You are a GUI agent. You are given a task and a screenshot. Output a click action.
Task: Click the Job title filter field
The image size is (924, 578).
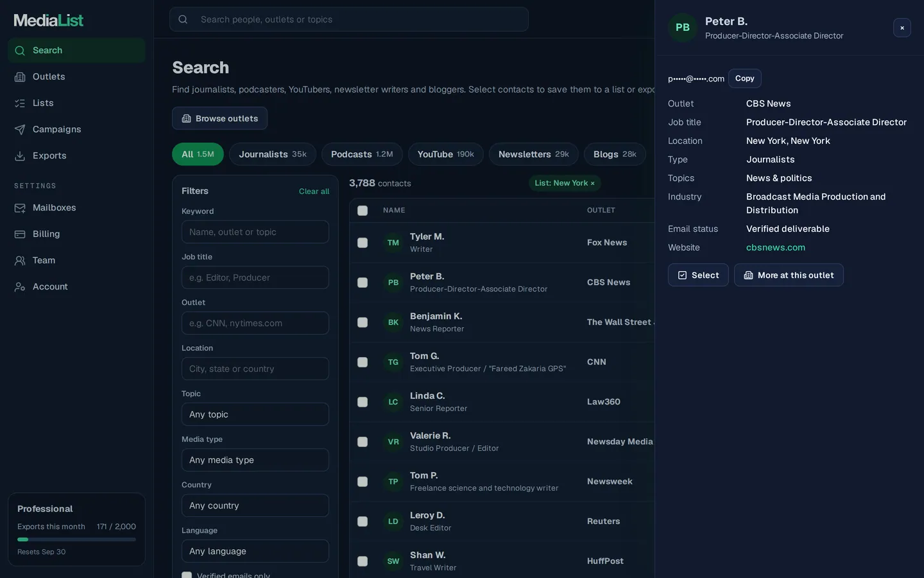tap(255, 277)
